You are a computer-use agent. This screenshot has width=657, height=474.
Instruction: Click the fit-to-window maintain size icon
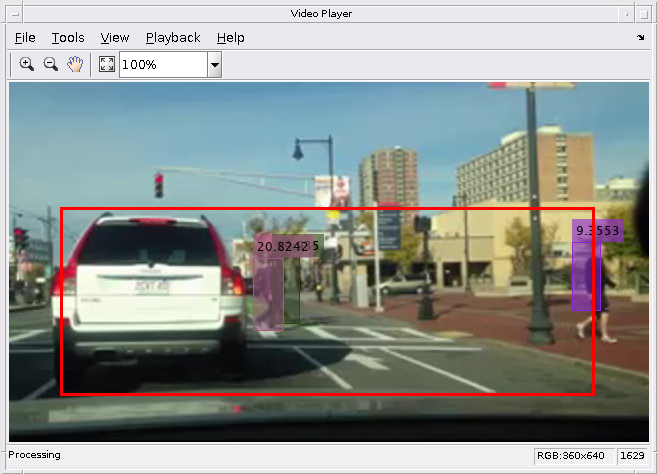pyautogui.click(x=107, y=64)
